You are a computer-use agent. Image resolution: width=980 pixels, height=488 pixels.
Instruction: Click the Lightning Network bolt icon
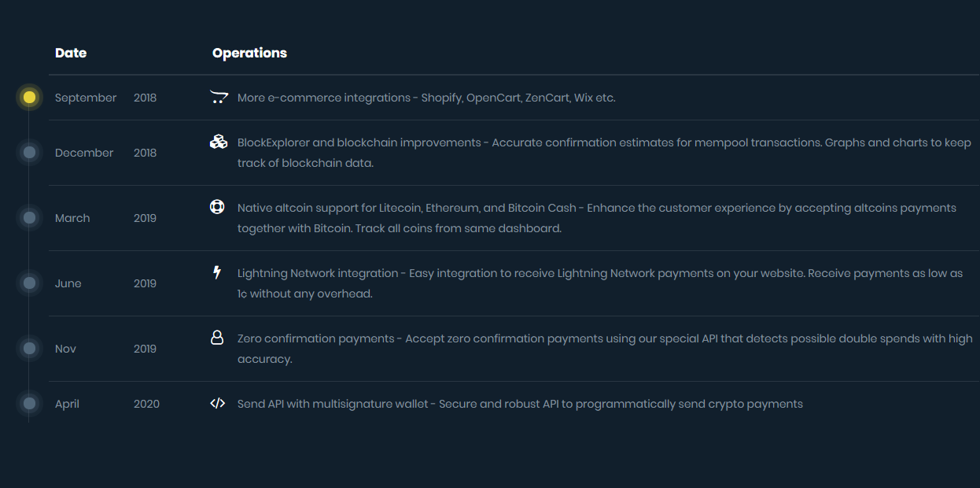[x=218, y=272]
